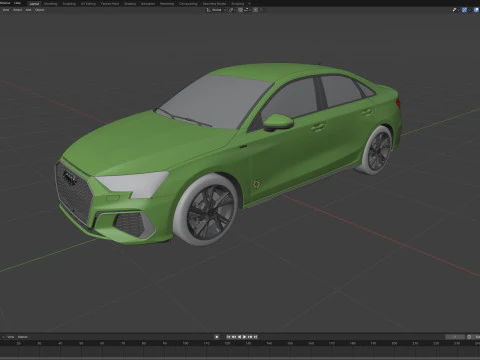Toggle the snapping magnet icon

(240, 10)
